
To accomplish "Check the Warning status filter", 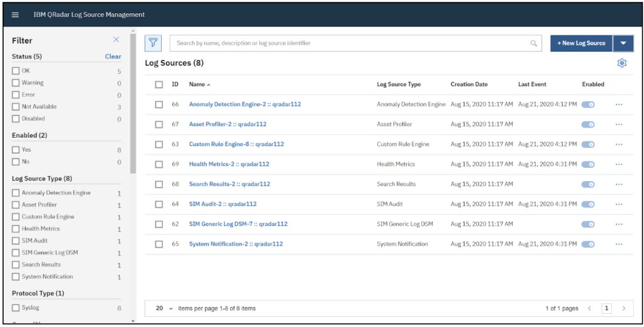I will tap(16, 82).
